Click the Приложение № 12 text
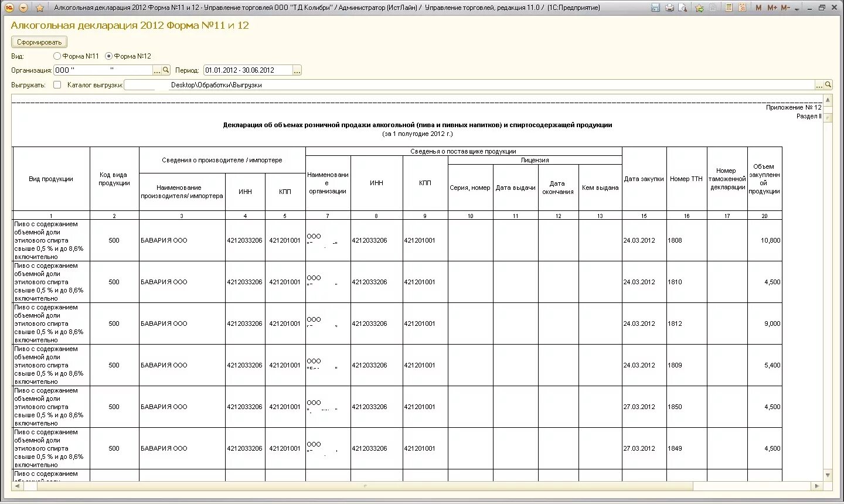Image resolution: width=844 pixels, height=504 pixels. click(x=794, y=107)
